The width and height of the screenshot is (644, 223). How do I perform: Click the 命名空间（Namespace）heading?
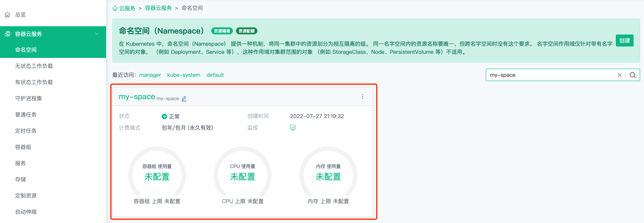pos(161,31)
